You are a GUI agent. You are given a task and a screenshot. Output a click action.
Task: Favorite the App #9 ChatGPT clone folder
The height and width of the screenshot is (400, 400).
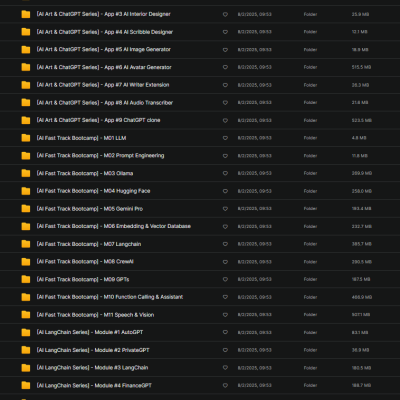click(225, 120)
